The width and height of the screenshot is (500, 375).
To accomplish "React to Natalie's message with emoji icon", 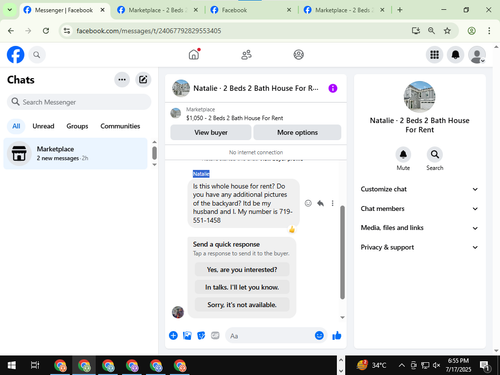I will [x=308, y=203].
